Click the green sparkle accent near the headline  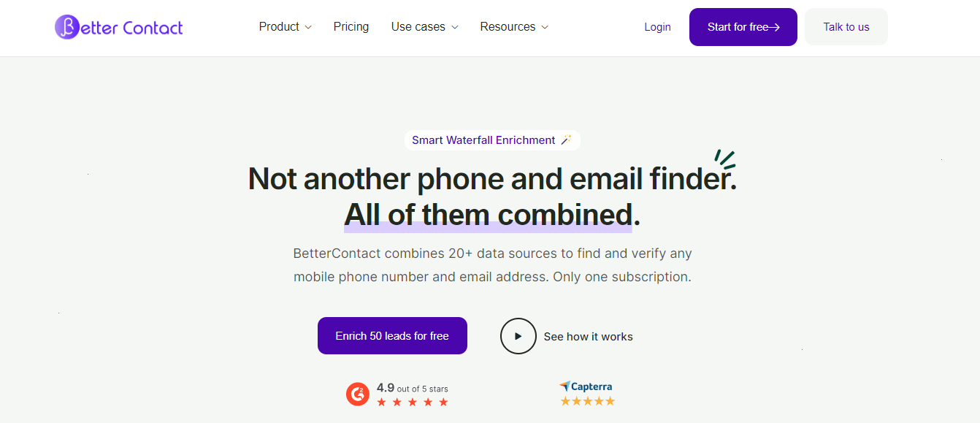[x=724, y=160]
